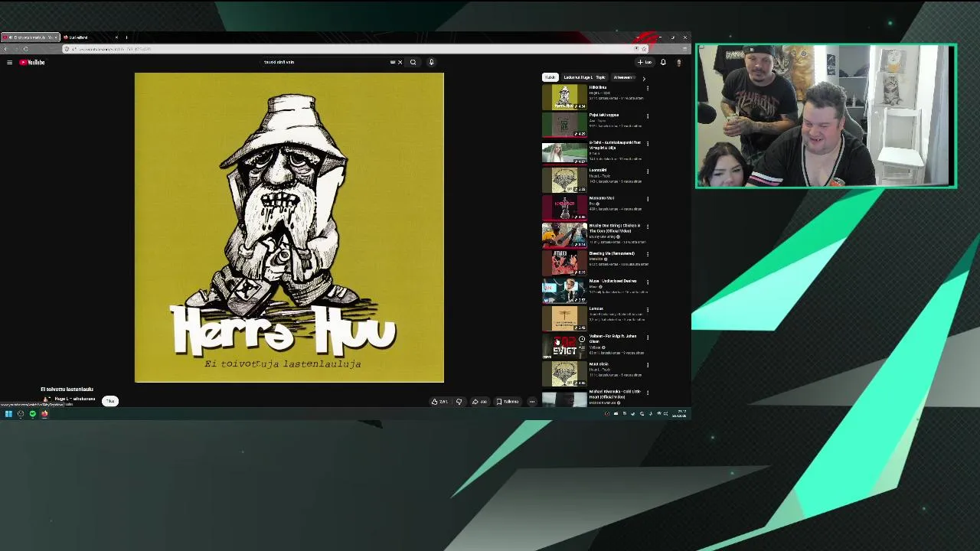Screen dimensions: 980x551
Task: Open options menu for 'Muse - Undisclosed Desires'
Action: [x=648, y=282]
